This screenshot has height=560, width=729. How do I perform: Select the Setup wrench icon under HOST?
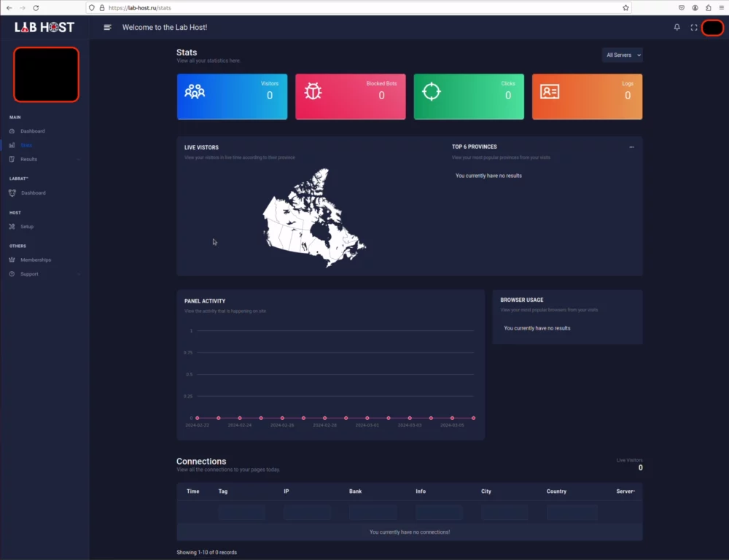point(13,226)
